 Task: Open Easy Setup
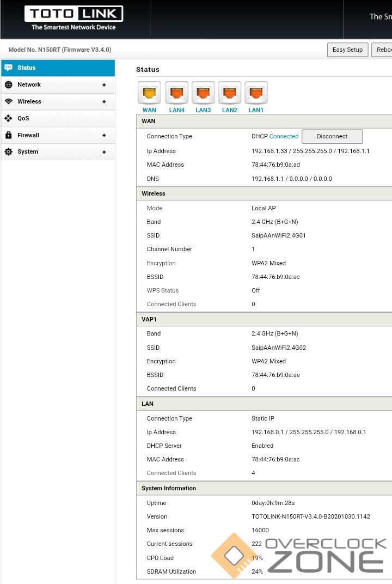[347, 50]
